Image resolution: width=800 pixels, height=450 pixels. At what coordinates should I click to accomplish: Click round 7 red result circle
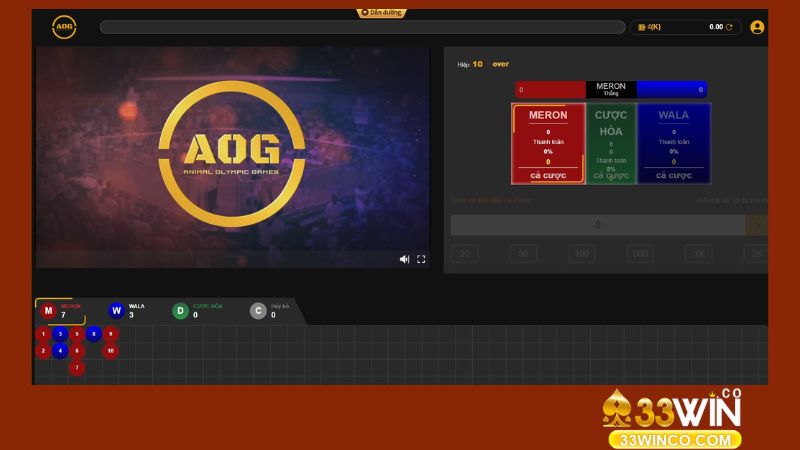(x=77, y=368)
